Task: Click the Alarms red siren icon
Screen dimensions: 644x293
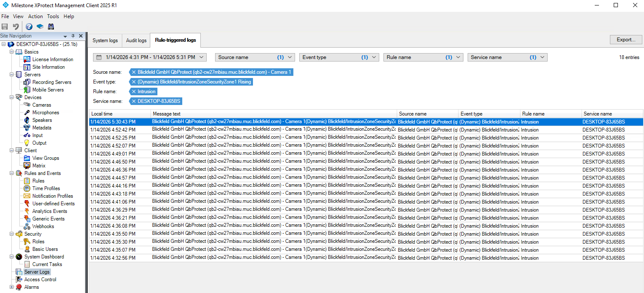Action: [x=19, y=287]
